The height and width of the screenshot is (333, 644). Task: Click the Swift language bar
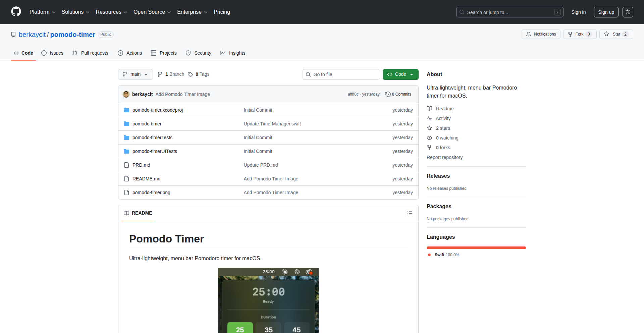coord(476,248)
